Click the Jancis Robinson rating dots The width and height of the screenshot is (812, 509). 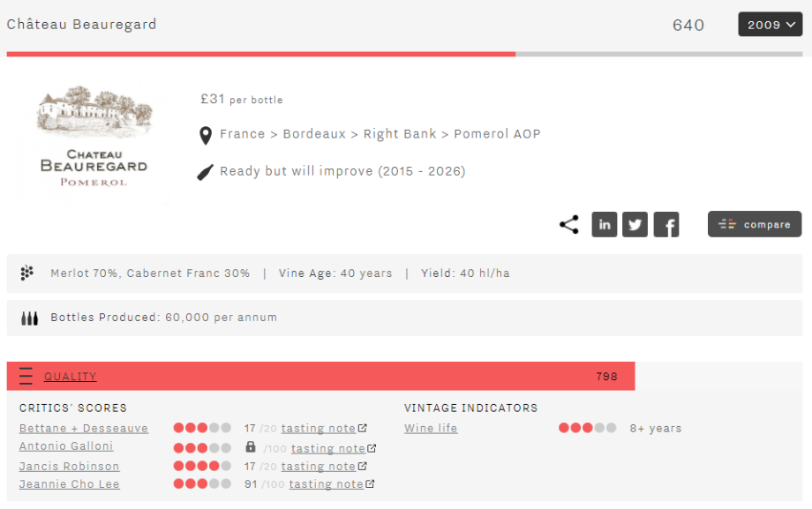point(202,466)
